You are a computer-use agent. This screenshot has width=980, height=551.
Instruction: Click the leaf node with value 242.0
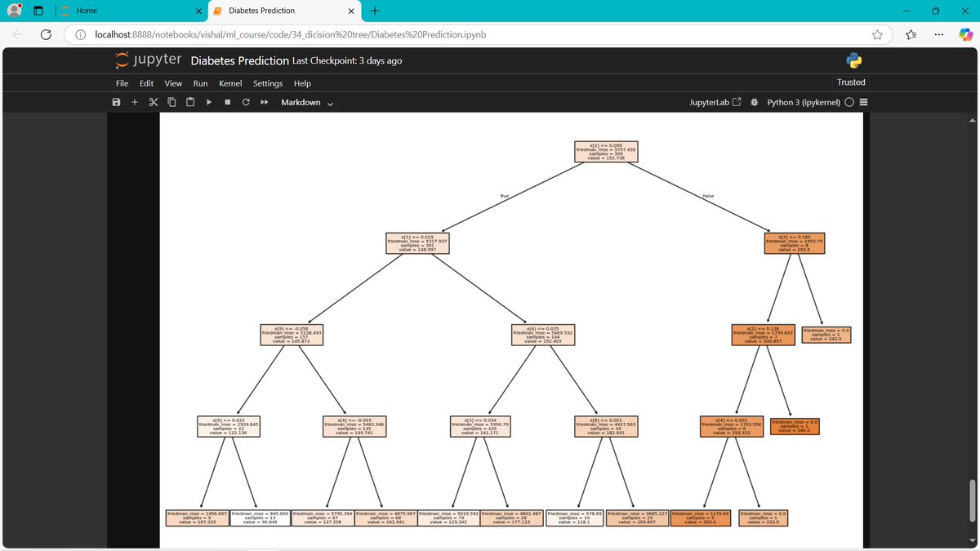826,334
